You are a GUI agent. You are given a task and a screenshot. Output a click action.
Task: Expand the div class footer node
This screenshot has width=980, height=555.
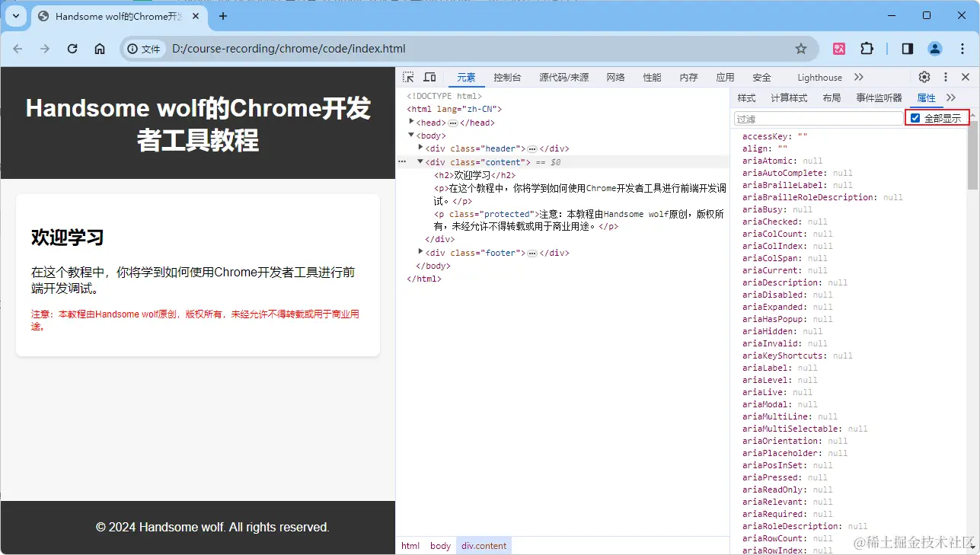(421, 252)
